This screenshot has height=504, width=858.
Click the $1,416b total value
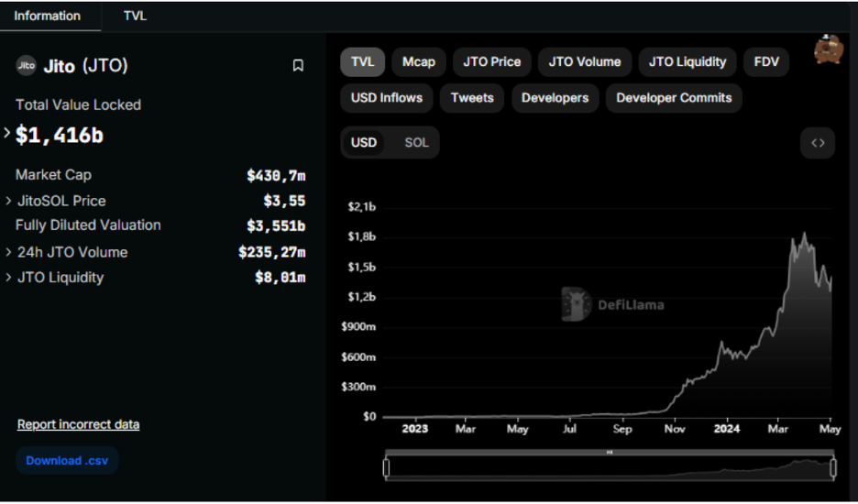click(x=59, y=136)
